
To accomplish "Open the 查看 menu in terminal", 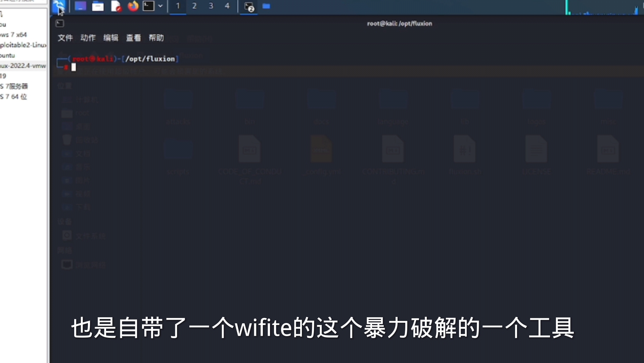I will click(x=133, y=38).
